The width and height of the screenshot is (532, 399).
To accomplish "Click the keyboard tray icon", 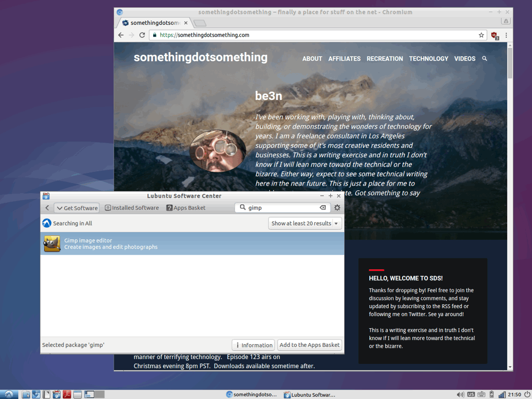I will pos(481,394).
